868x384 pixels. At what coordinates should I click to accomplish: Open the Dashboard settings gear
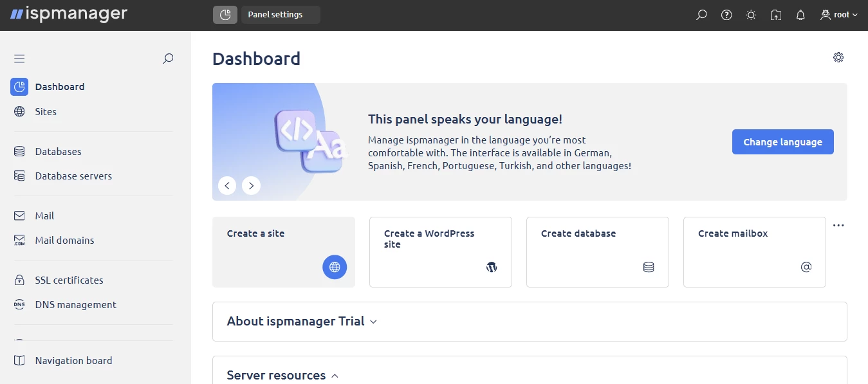(x=838, y=57)
